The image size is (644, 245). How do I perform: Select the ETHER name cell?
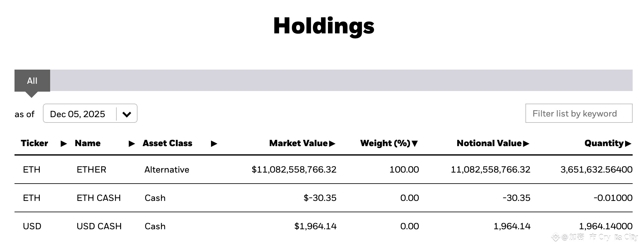[91, 170]
